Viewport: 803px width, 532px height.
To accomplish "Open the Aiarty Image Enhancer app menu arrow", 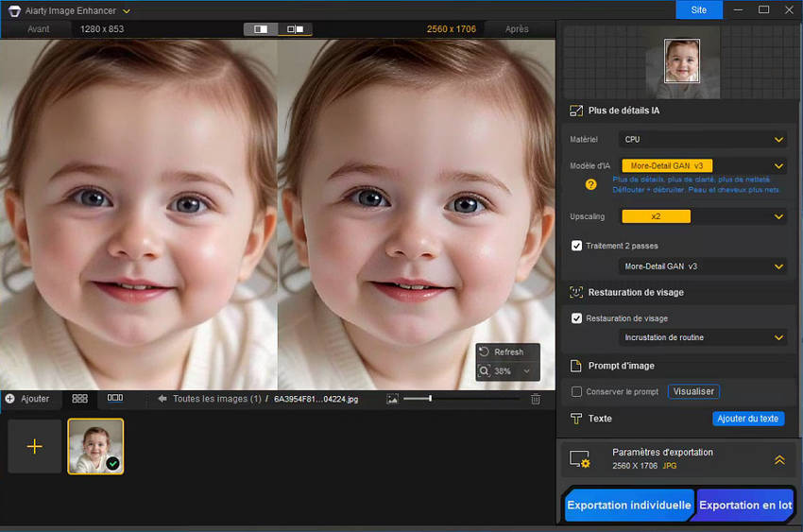I will click(x=127, y=10).
